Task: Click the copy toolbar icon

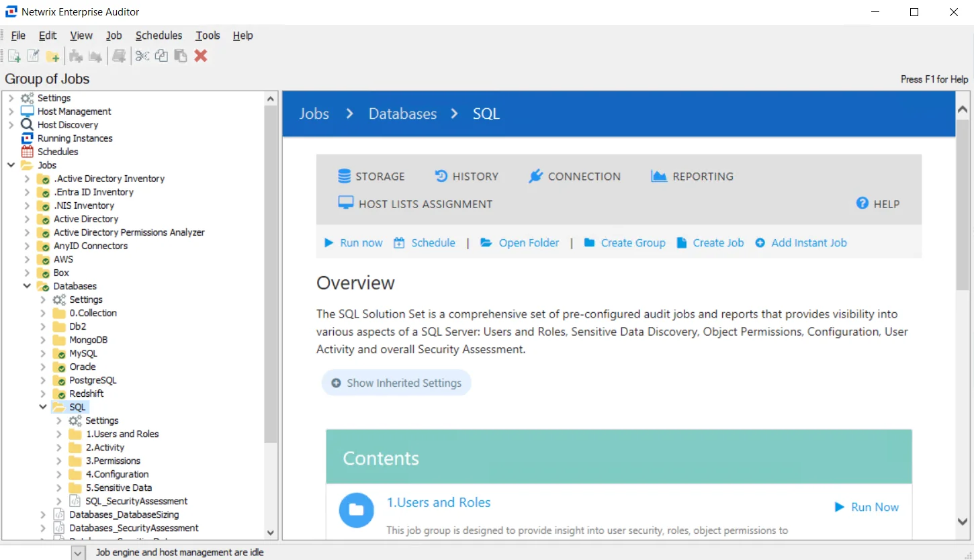Action: tap(161, 56)
